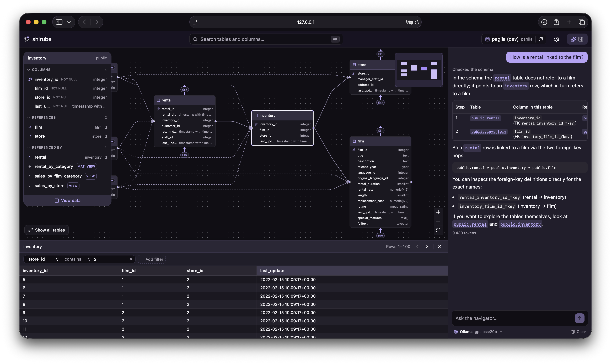Go to the next rows page
The width and height of the screenshot is (611, 364).
pos(427,247)
